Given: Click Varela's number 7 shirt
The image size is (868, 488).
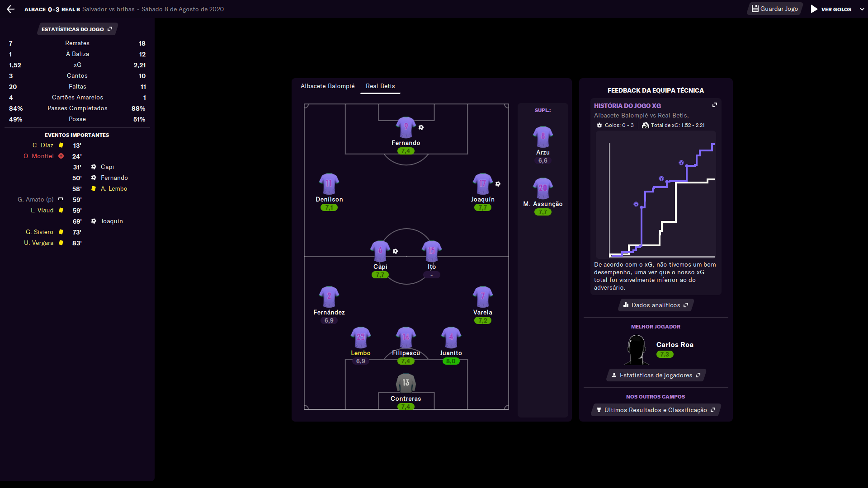Looking at the screenshot, I should pos(482,296).
